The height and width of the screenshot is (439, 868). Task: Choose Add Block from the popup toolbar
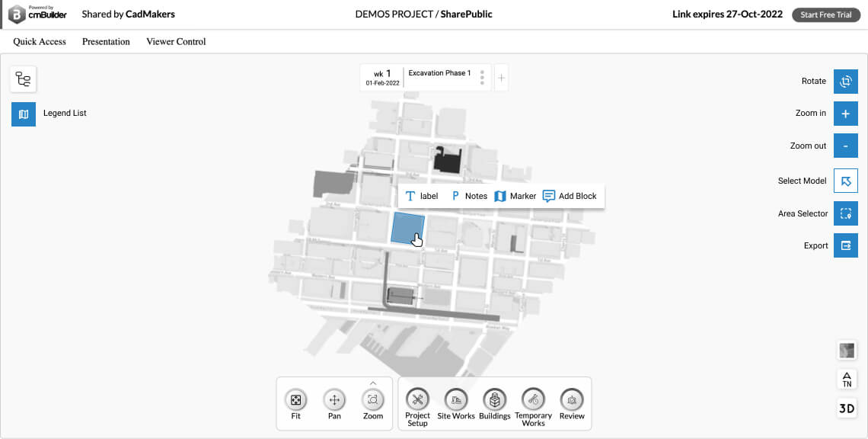[570, 196]
